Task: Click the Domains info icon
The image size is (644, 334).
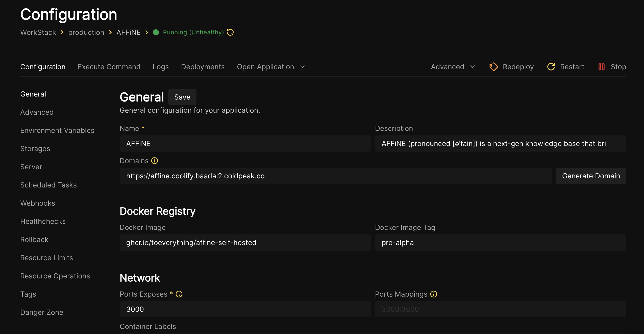Action: (x=155, y=161)
